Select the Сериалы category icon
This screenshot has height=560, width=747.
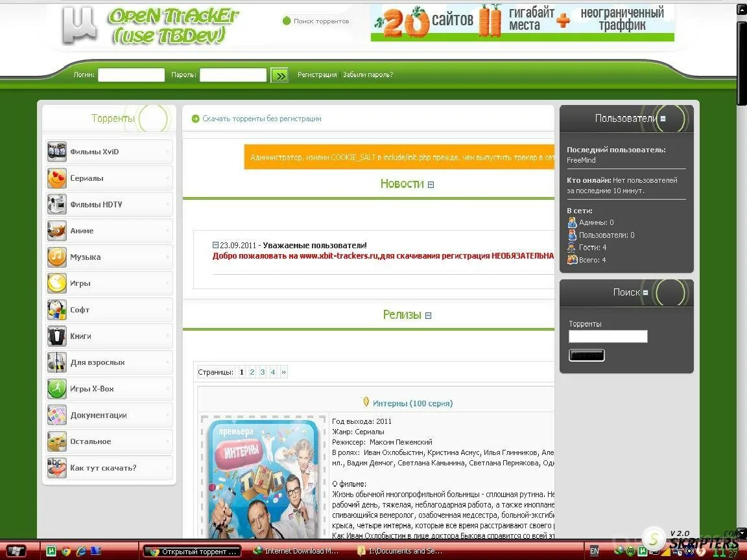(x=56, y=178)
